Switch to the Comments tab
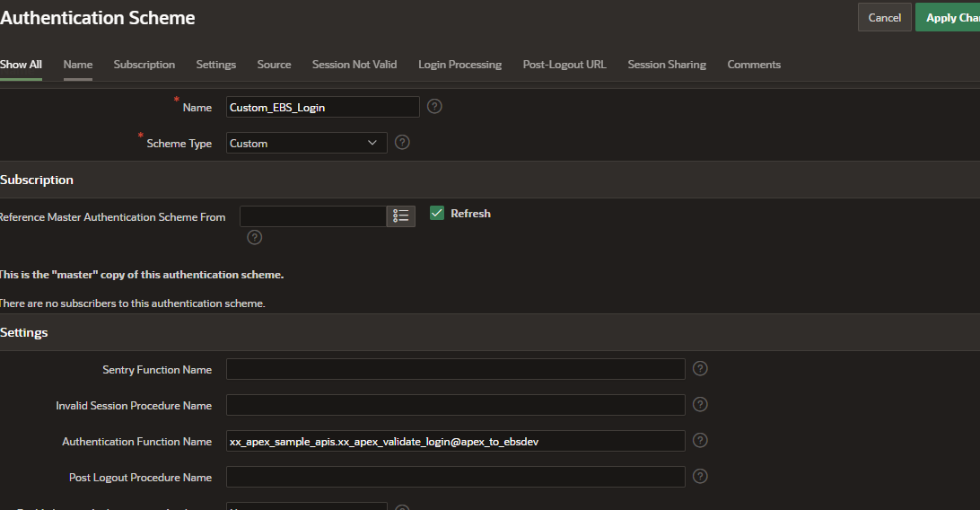Screen dimensions: 980x510 coord(754,65)
